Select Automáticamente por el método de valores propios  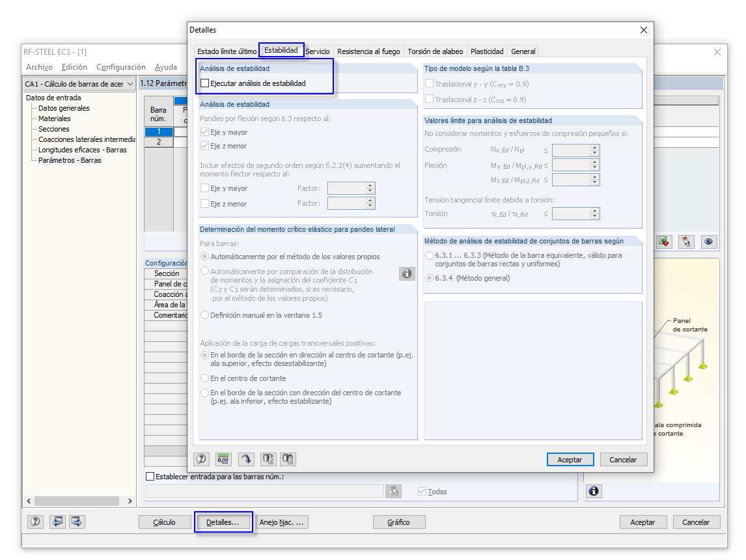[204, 257]
